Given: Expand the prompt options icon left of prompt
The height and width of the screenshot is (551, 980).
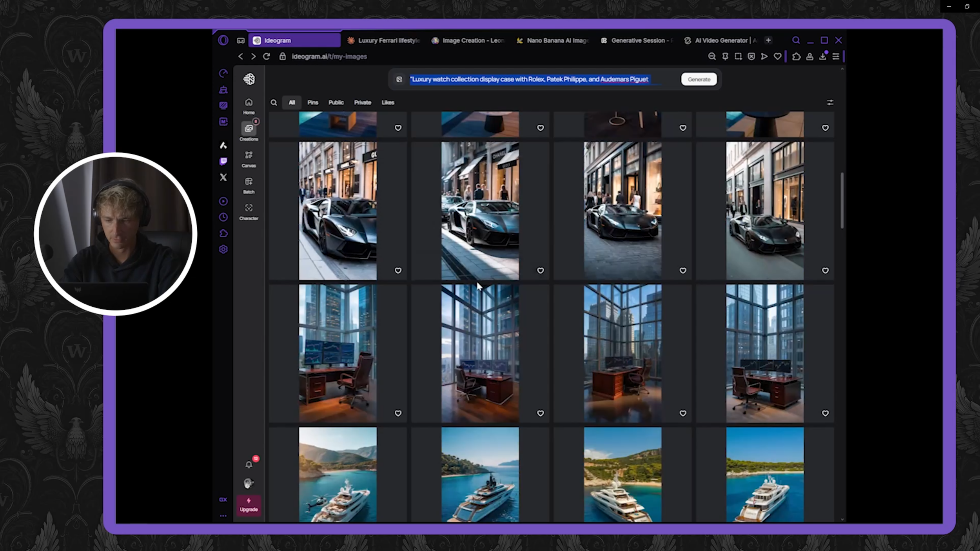Looking at the screenshot, I should (399, 79).
